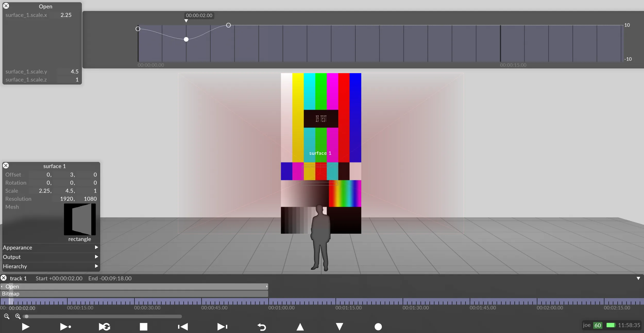
Task: Activate the record transport control
Action: coord(378,327)
